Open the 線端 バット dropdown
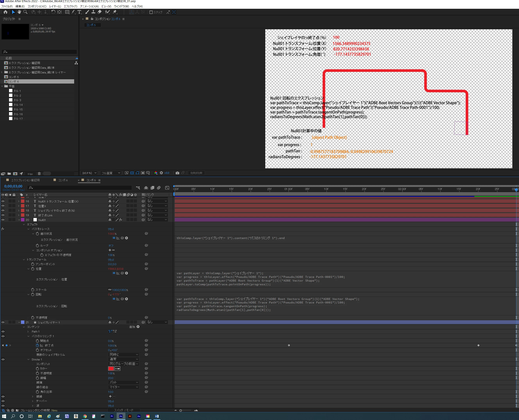Screen dimensions: 519x420 [x=124, y=383]
